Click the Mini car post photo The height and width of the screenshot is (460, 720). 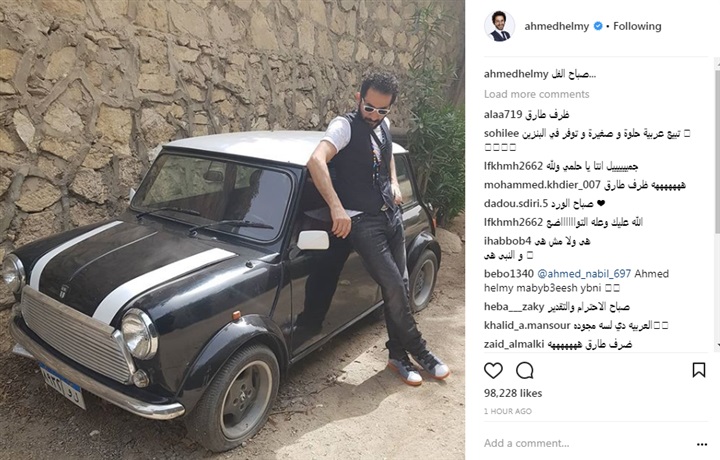(232, 230)
